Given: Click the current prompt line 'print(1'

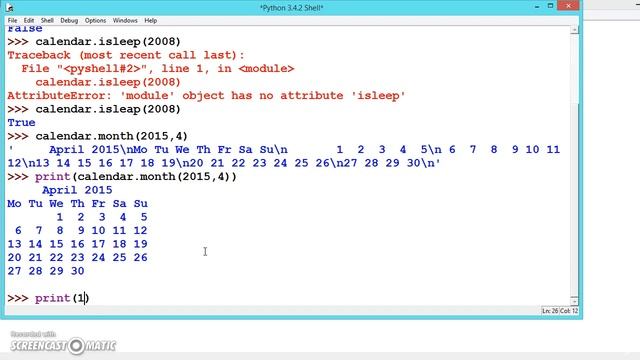Looking at the screenshot, I should 62,298.
